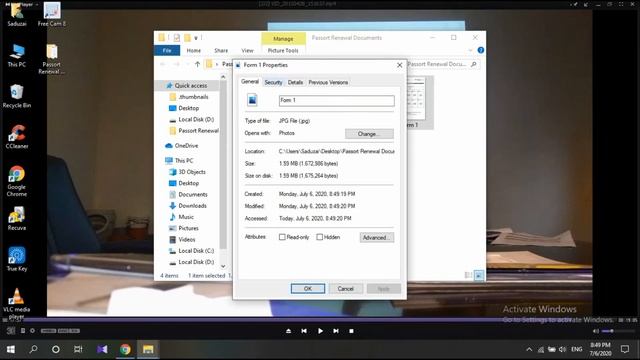Close the Form 1 Properties dialog

pos(400,65)
